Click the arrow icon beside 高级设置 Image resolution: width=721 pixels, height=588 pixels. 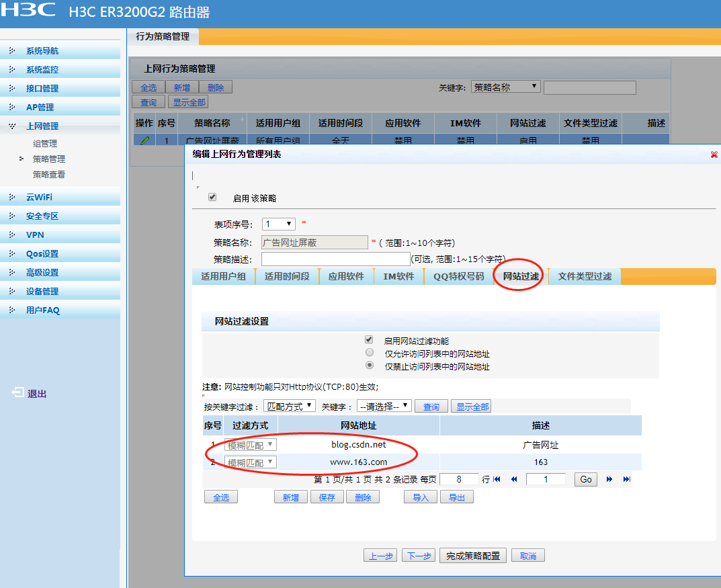pyautogui.click(x=12, y=273)
